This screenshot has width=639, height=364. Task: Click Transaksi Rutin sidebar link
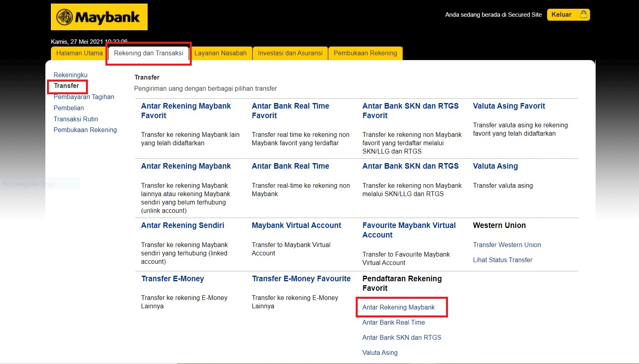tap(76, 119)
